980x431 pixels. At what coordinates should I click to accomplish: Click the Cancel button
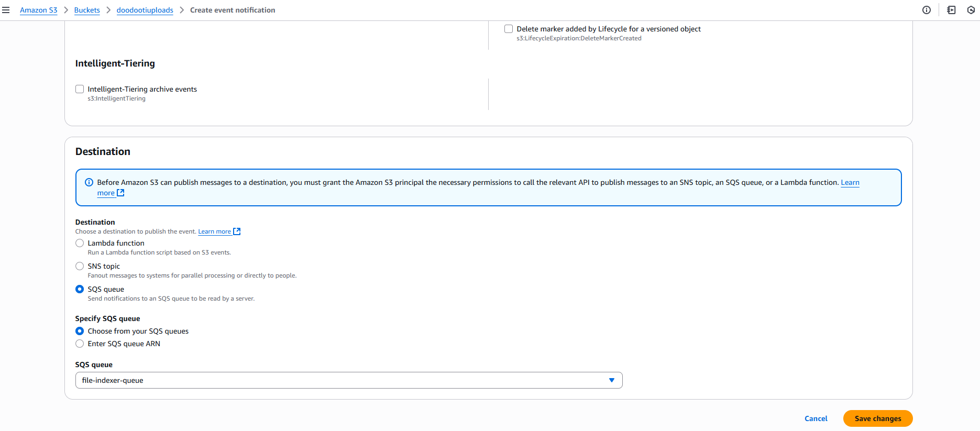coord(816,418)
